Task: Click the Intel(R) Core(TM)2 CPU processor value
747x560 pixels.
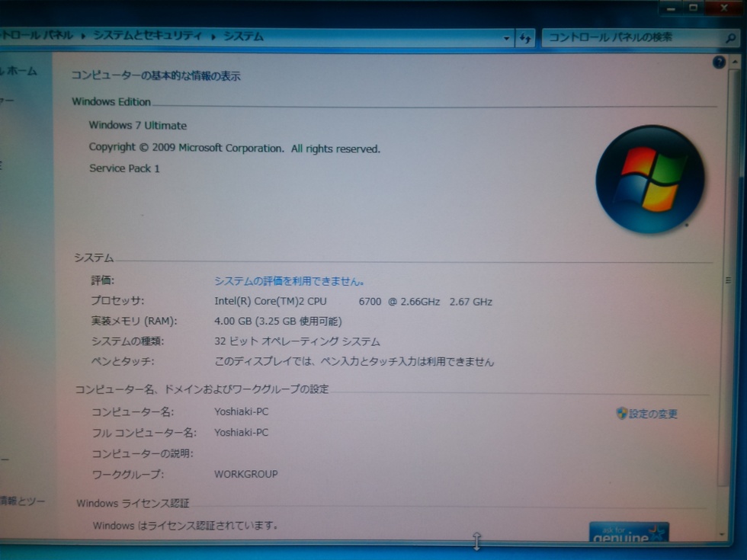Action: point(353,302)
